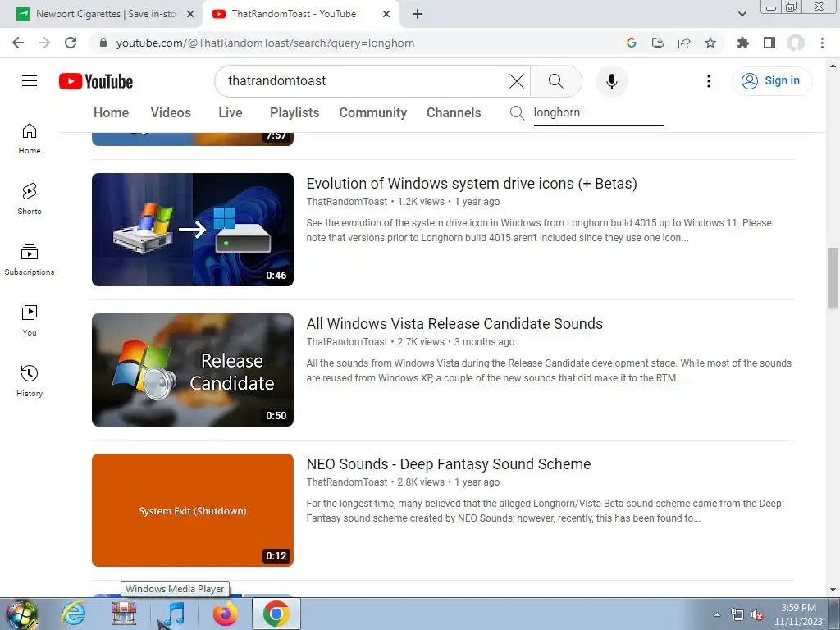Screen dimensions: 840x630
Task: Click the YouTube logo
Action: (96, 81)
